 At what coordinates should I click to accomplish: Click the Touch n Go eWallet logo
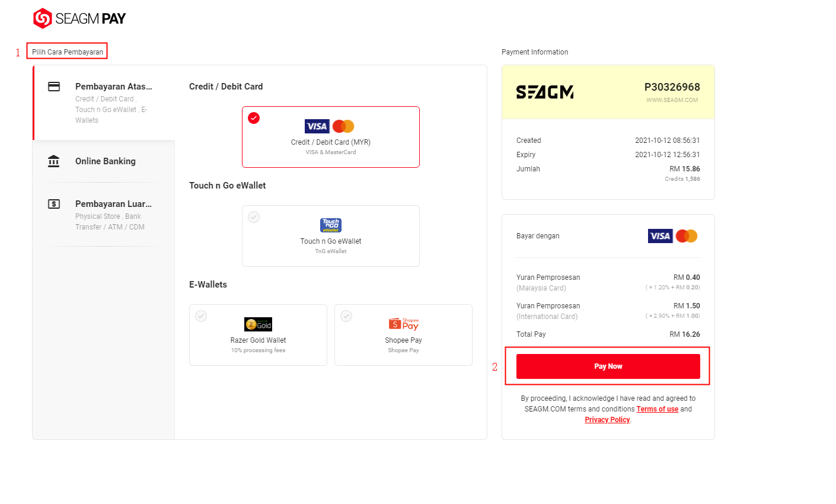(331, 225)
